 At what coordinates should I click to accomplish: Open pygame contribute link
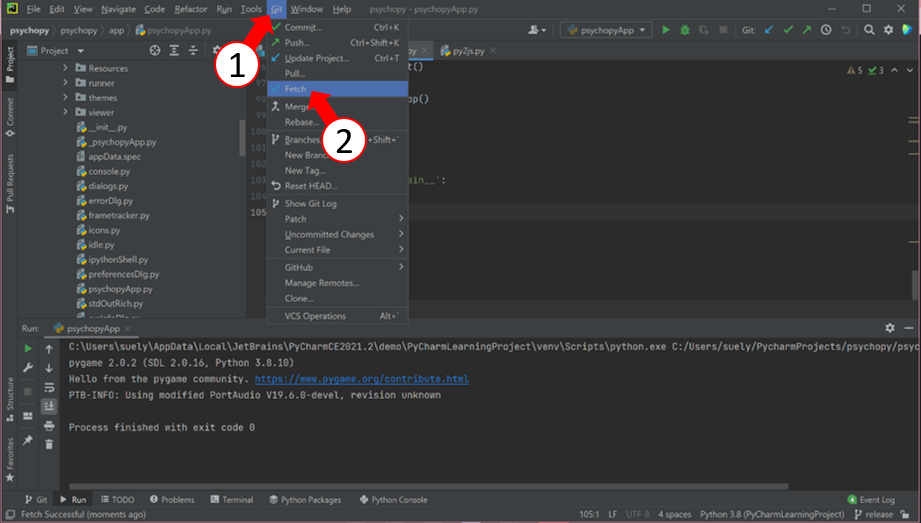361,379
